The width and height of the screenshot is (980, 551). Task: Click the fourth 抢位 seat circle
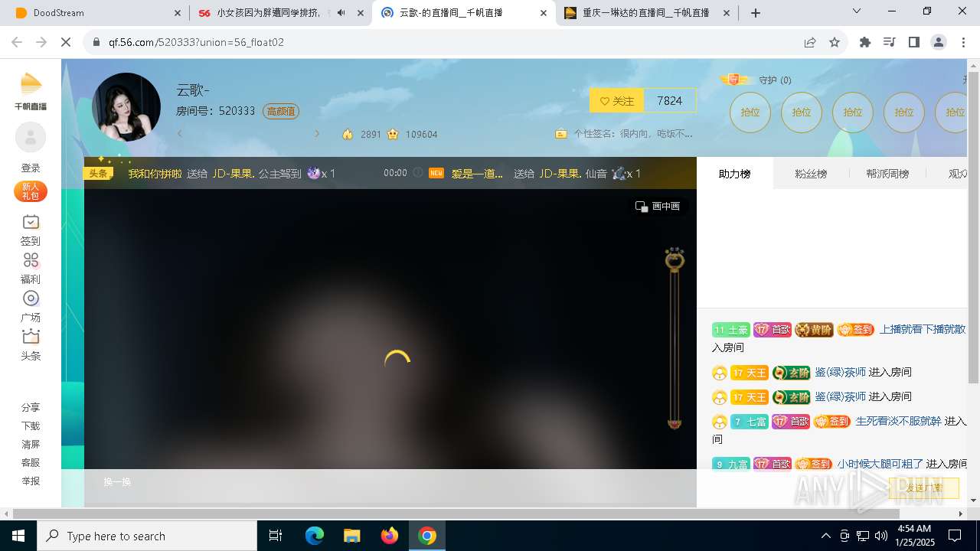click(x=904, y=112)
